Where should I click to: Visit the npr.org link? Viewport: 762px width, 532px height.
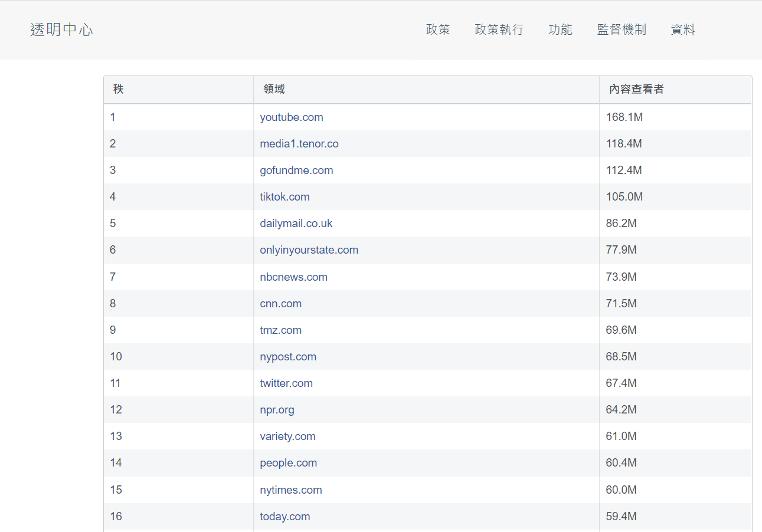tap(277, 410)
